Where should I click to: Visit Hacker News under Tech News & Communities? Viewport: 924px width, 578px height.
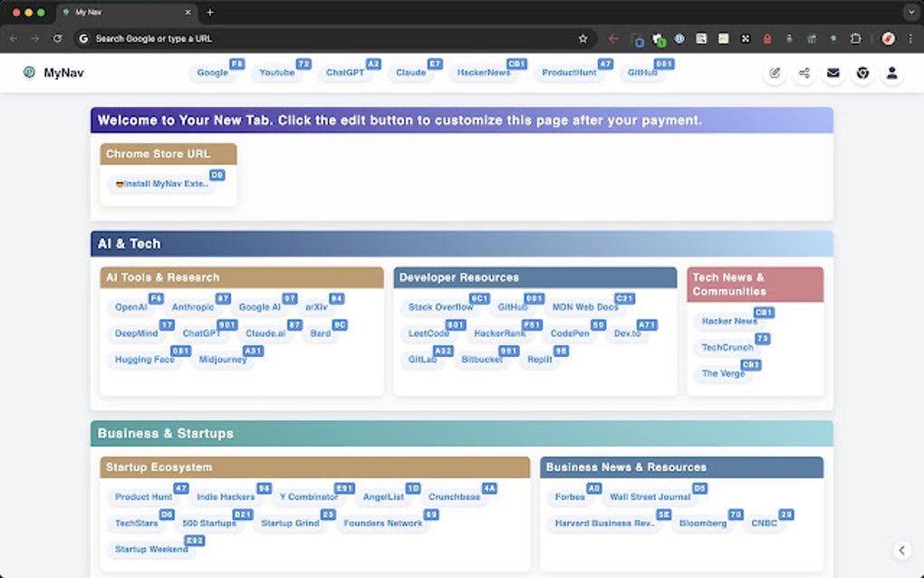[729, 321]
